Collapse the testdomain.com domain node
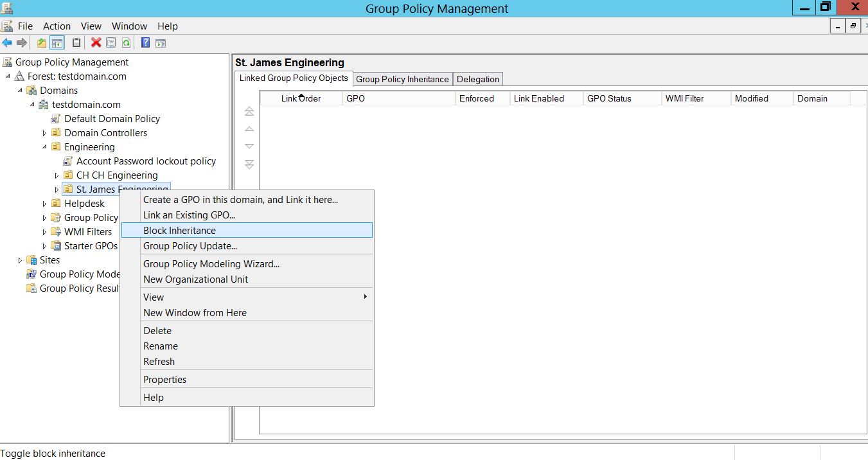868x460 pixels. tap(33, 105)
